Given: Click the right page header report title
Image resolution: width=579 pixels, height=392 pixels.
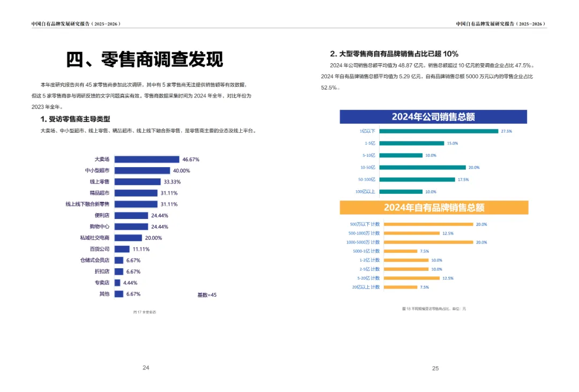Looking at the screenshot, I should (x=501, y=24).
